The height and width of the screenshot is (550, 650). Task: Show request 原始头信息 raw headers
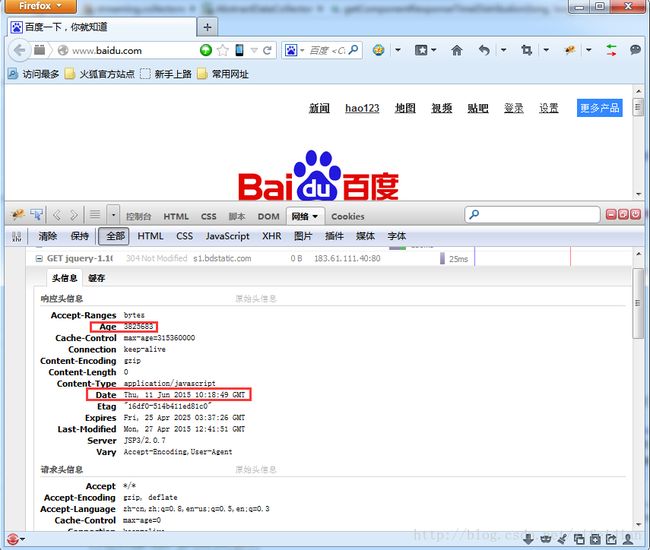click(256, 470)
